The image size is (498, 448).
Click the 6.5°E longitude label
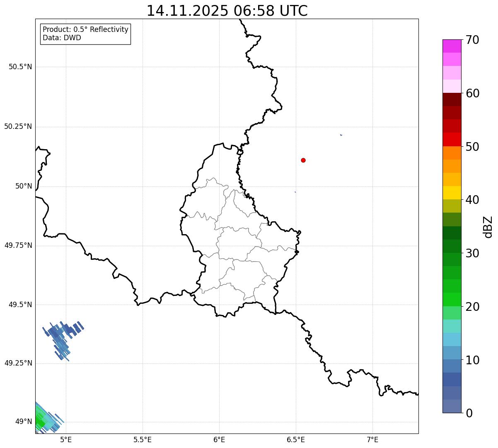click(296, 440)
